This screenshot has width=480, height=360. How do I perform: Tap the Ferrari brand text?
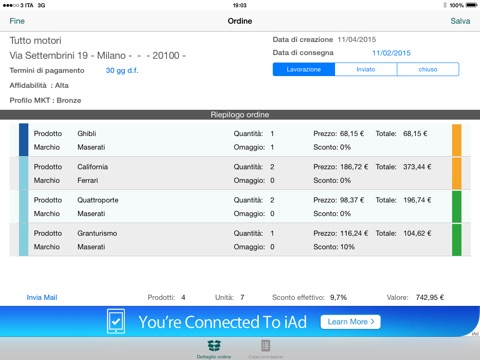click(88, 180)
